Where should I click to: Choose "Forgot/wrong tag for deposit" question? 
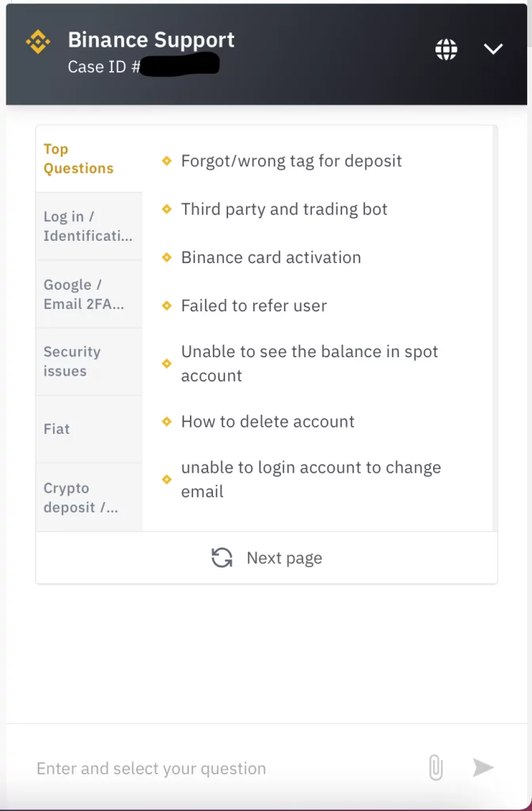tap(291, 161)
